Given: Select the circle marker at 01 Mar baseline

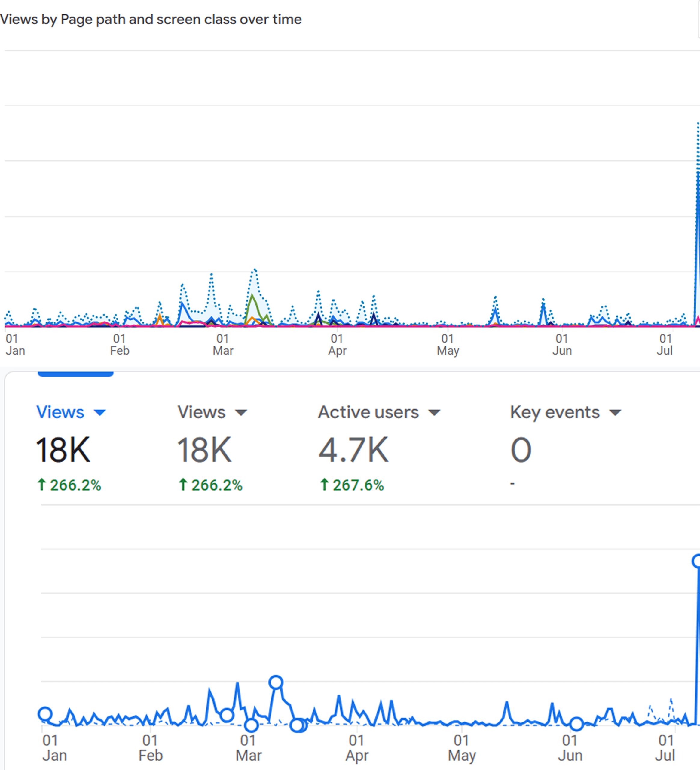Looking at the screenshot, I should (x=251, y=725).
